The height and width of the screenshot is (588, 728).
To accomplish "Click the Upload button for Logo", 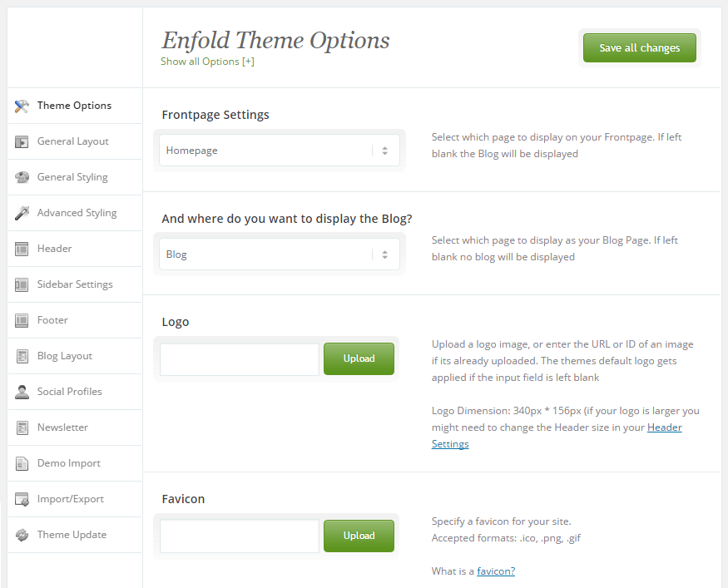I will (359, 358).
